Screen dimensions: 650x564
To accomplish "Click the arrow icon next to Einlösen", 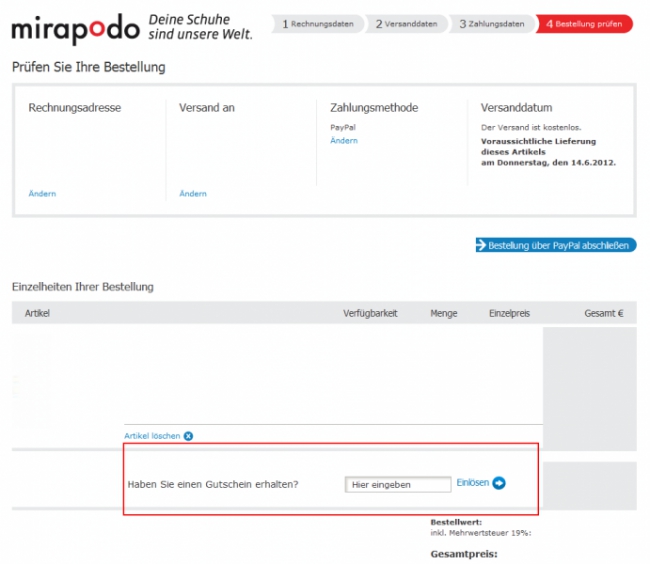I will pos(499,483).
